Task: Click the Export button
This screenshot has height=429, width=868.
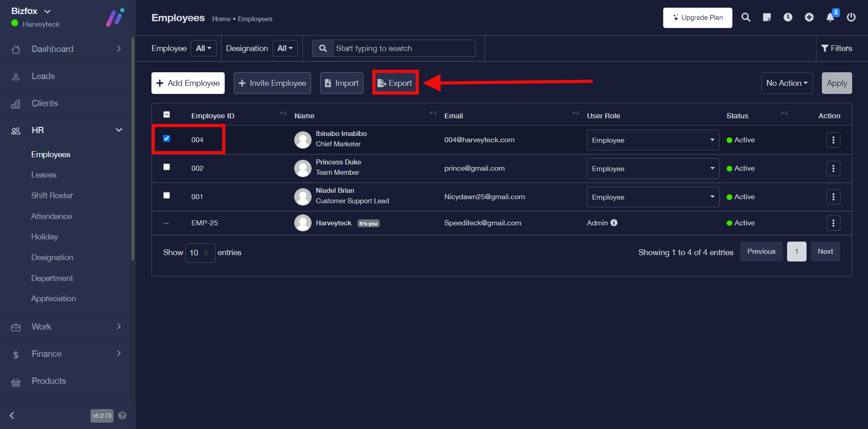Action: point(395,83)
